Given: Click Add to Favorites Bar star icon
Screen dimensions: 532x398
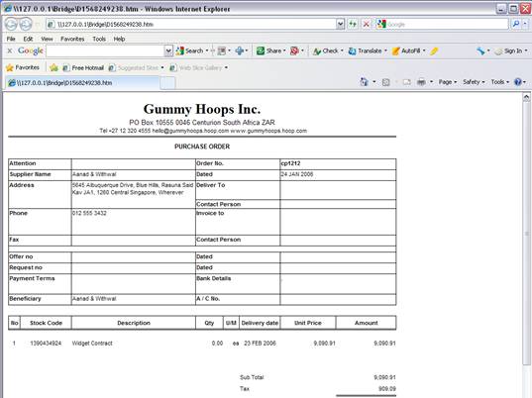Looking at the screenshot, I should [x=53, y=67].
